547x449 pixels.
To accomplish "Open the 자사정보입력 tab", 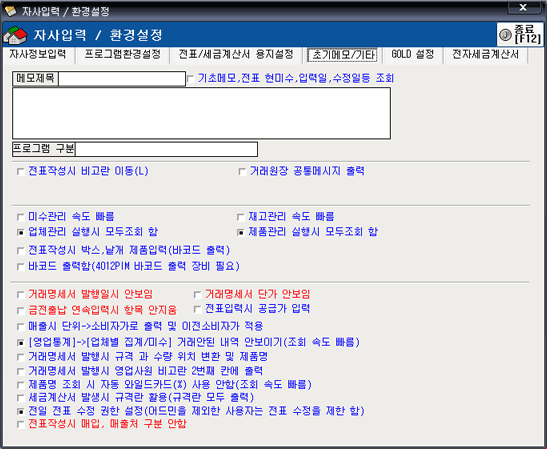I will coord(38,55).
